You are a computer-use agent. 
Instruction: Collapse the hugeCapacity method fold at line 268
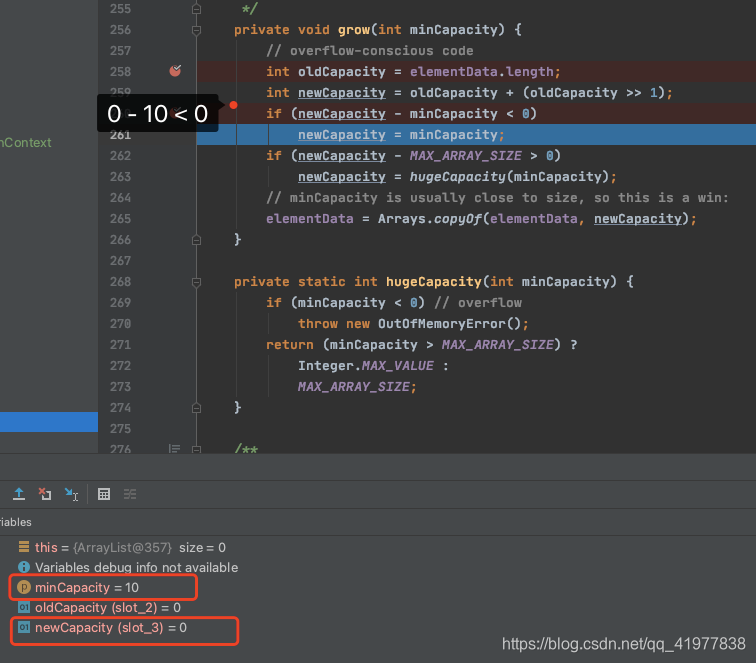[196, 282]
